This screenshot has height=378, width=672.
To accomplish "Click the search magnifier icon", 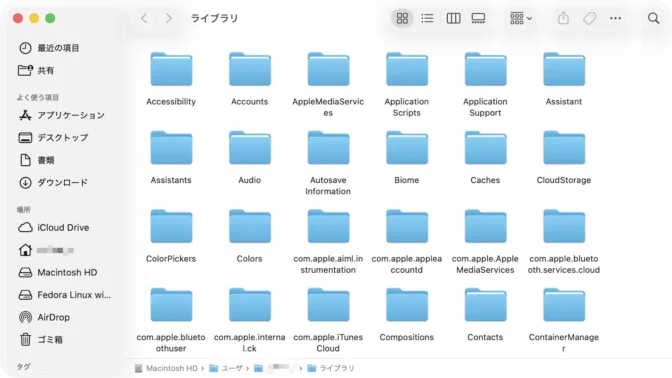I will tap(654, 18).
